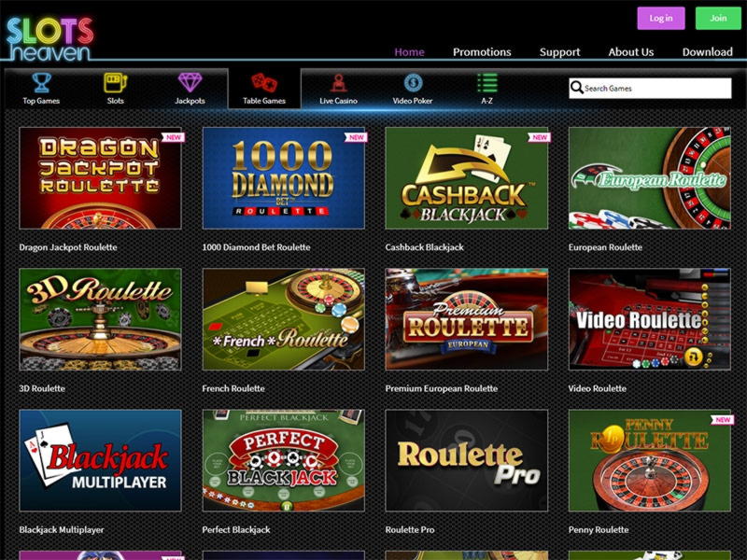Image resolution: width=747 pixels, height=560 pixels.
Task: Click NEW badge on Cashback Blackjack
Action: coord(540,137)
